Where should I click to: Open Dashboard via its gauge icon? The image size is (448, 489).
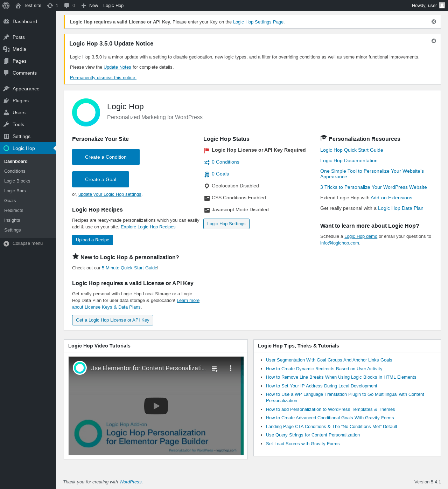[6, 21]
